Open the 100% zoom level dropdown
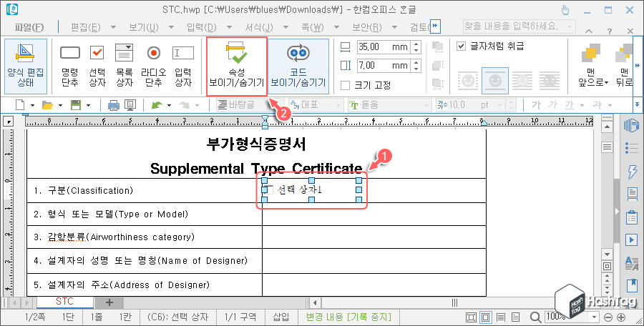644x326 pixels. pyautogui.click(x=594, y=317)
